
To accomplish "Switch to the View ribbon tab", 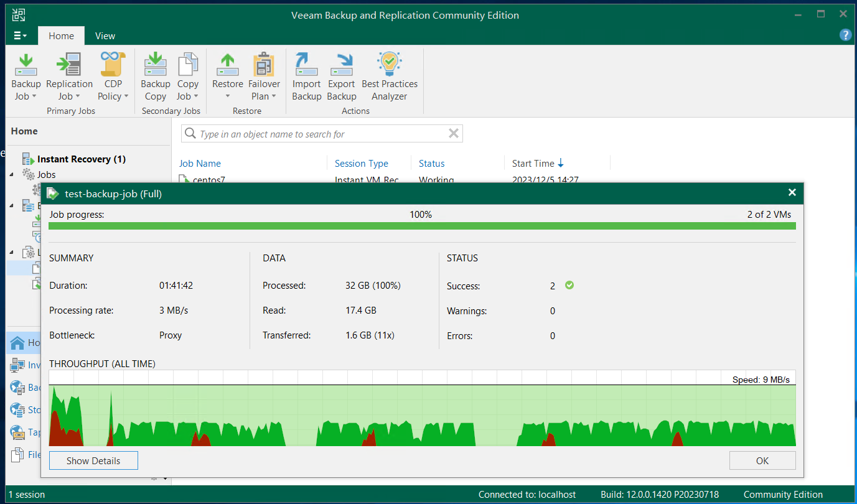I will click(x=105, y=35).
